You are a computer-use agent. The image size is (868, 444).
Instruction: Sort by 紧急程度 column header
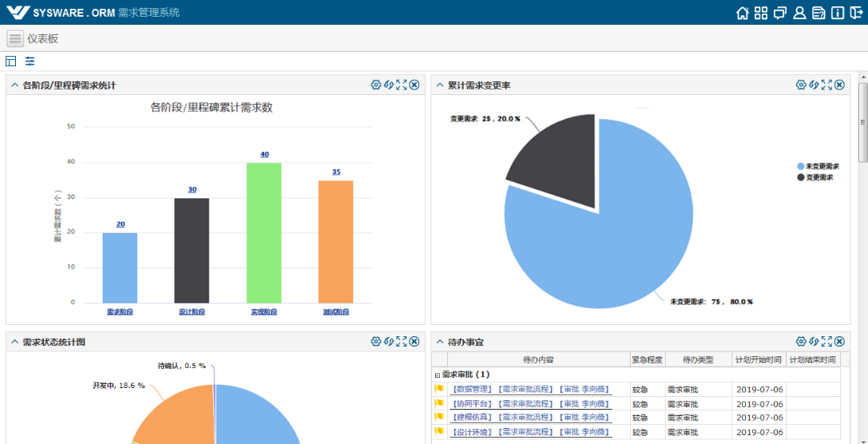[646, 360]
